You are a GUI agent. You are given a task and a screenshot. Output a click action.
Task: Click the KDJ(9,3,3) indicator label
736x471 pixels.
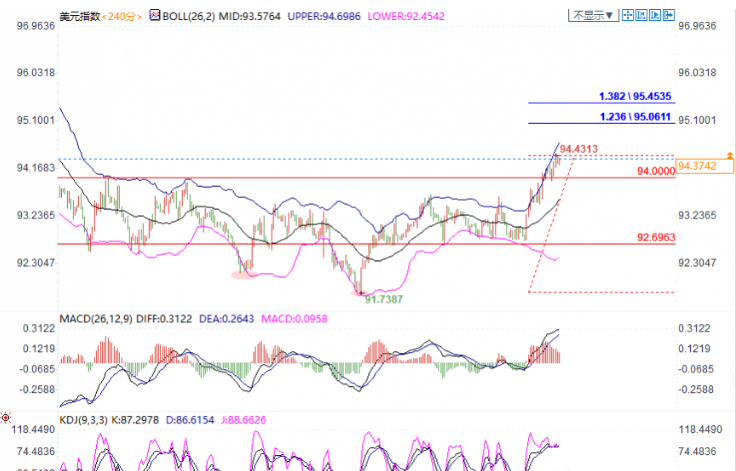click(84, 420)
